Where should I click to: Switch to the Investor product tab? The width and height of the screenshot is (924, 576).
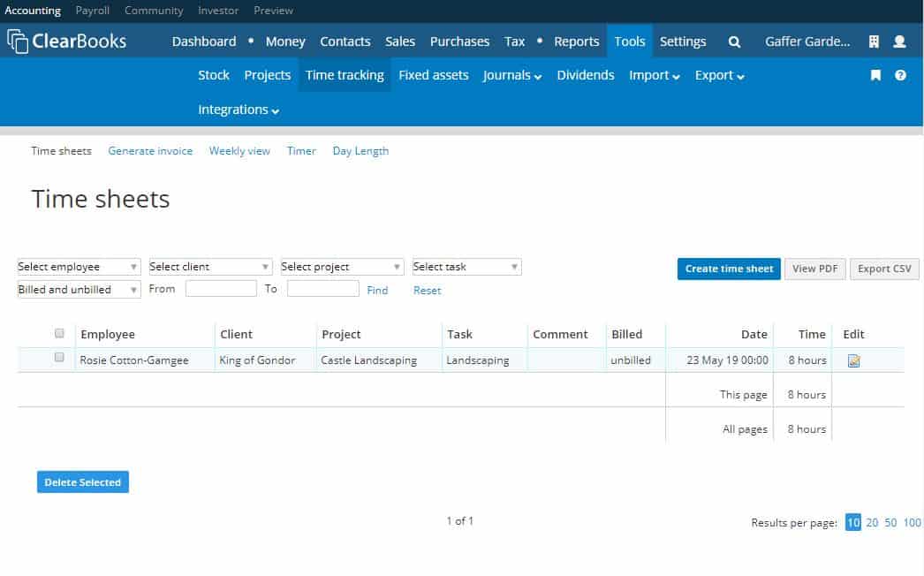click(218, 11)
